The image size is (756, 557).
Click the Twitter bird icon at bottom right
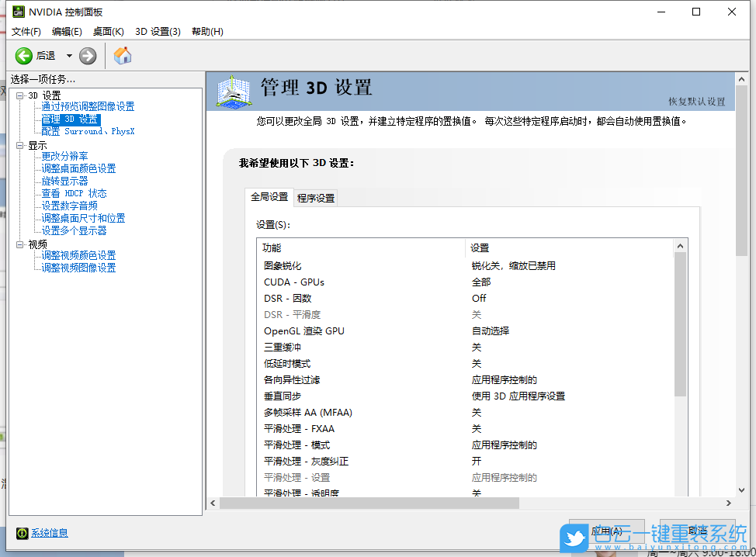pos(573,538)
